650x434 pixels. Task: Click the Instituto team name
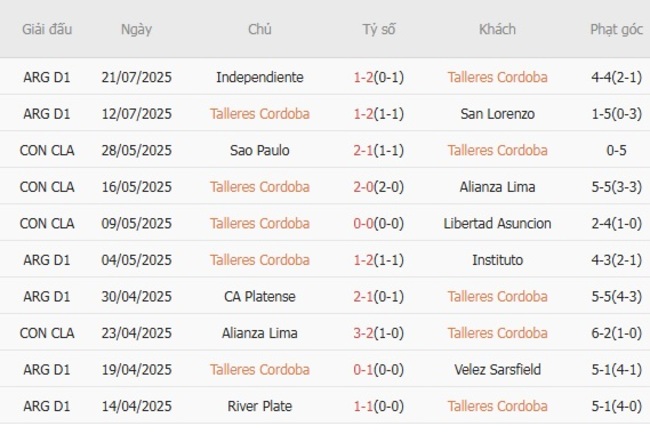(497, 260)
